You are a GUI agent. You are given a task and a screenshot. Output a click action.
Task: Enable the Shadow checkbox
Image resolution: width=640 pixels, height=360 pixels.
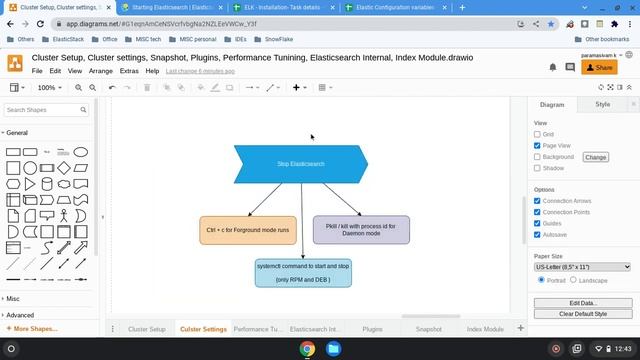click(x=537, y=168)
